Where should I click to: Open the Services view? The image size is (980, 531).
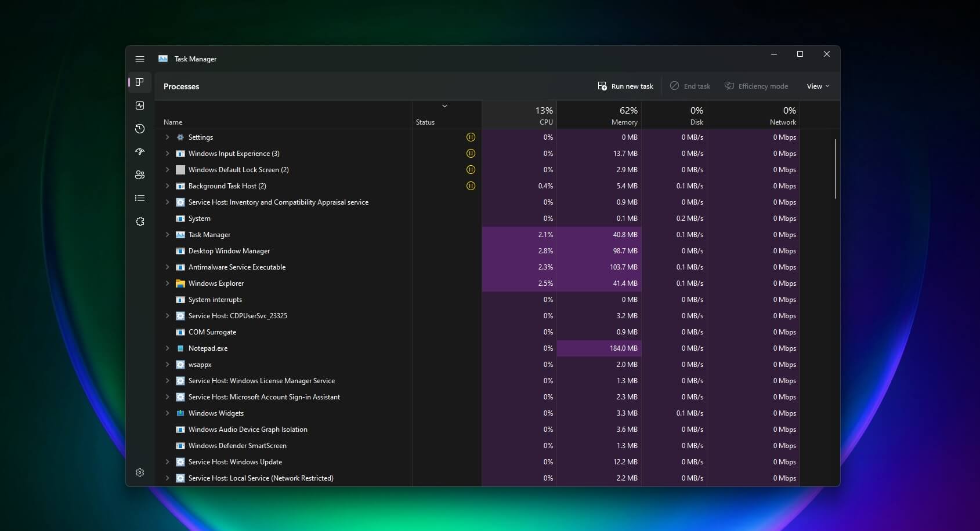[139, 221]
